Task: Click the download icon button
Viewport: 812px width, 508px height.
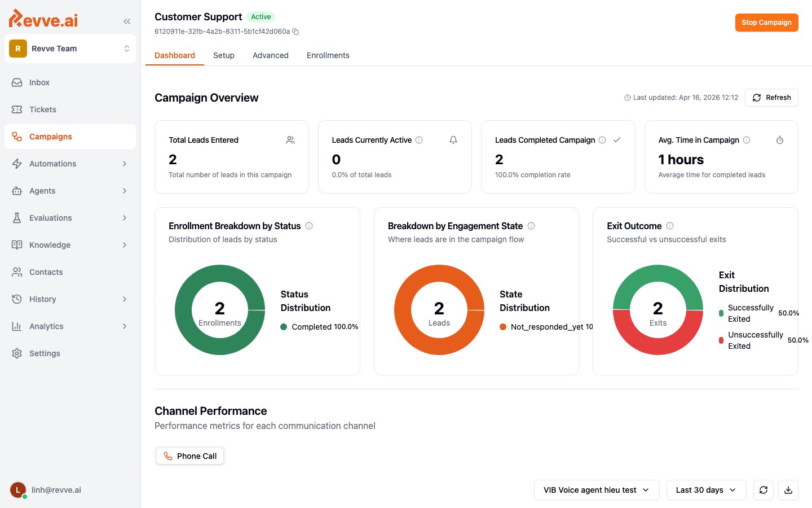Action: click(788, 490)
